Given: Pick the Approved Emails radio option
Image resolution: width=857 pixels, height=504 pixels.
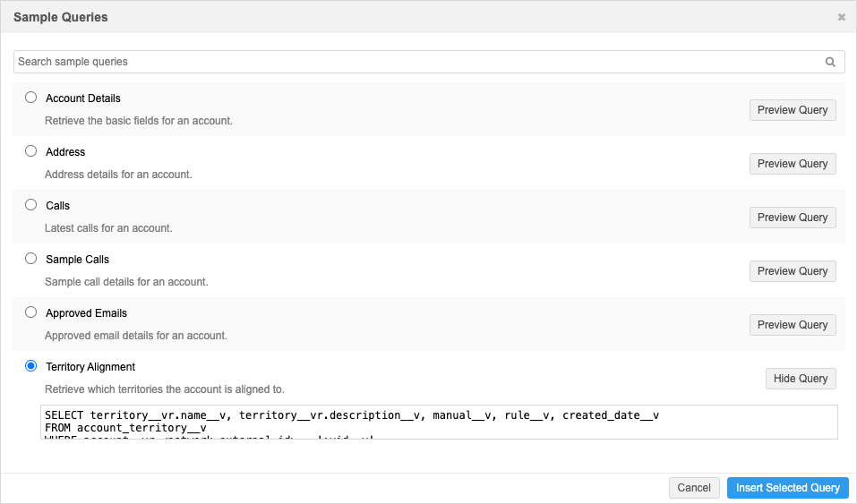Looking at the screenshot, I should click(31, 312).
